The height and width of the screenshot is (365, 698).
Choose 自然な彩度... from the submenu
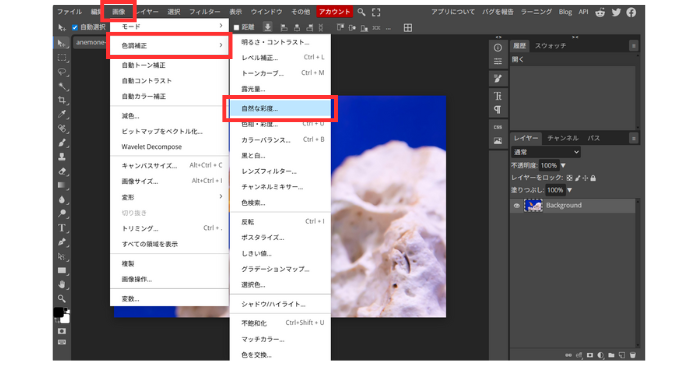point(280,108)
